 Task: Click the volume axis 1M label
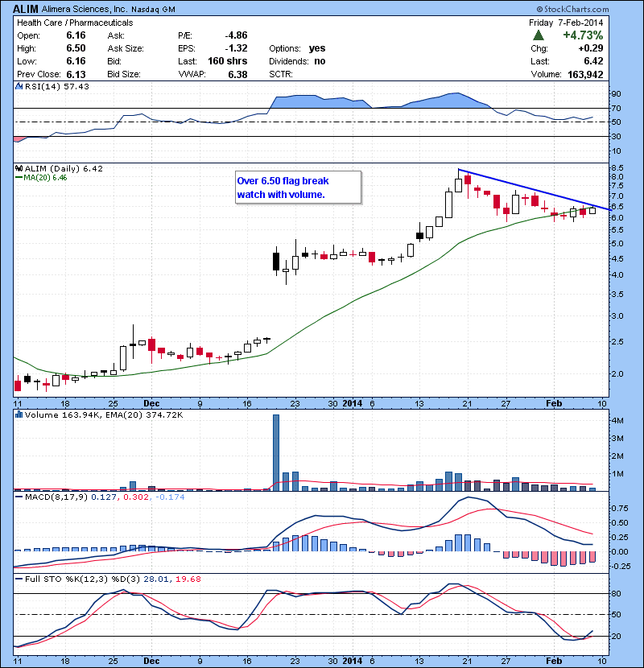[x=617, y=474]
